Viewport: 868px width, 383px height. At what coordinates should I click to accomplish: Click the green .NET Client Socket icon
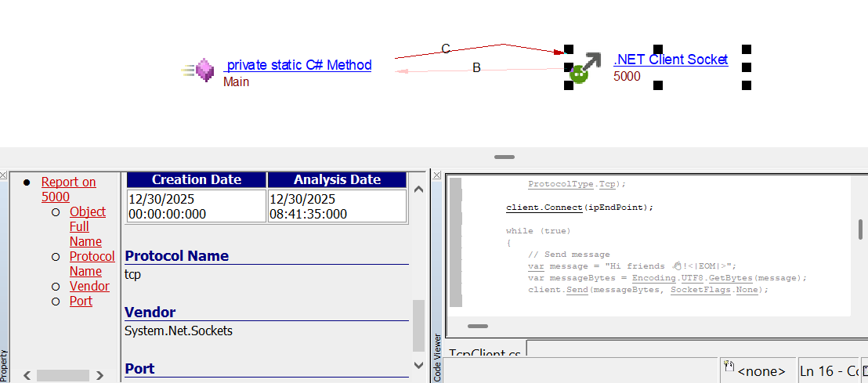[579, 74]
